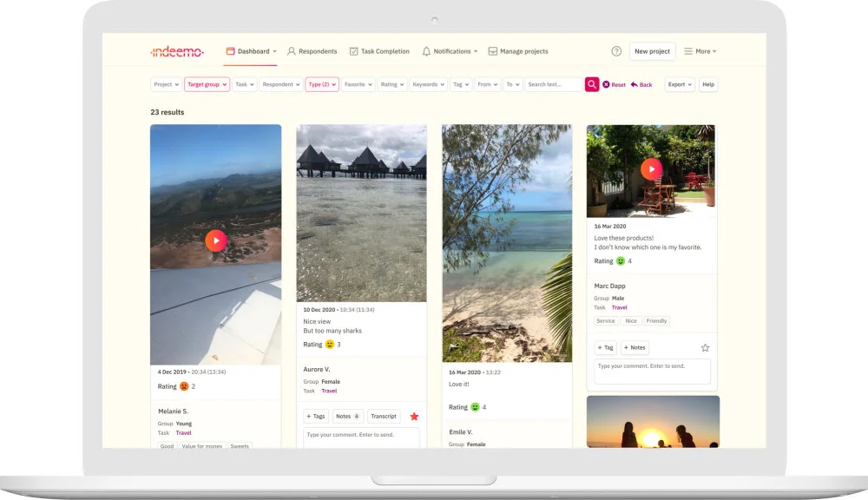
Task: Expand the Rating filter dropdown
Action: click(x=392, y=84)
